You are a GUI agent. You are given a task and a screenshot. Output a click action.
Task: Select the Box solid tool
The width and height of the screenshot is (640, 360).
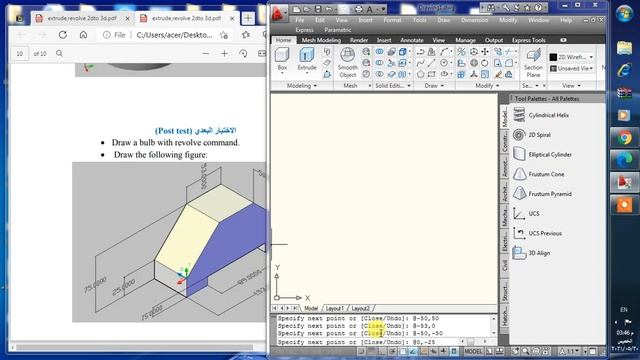pyautogui.click(x=282, y=60)
